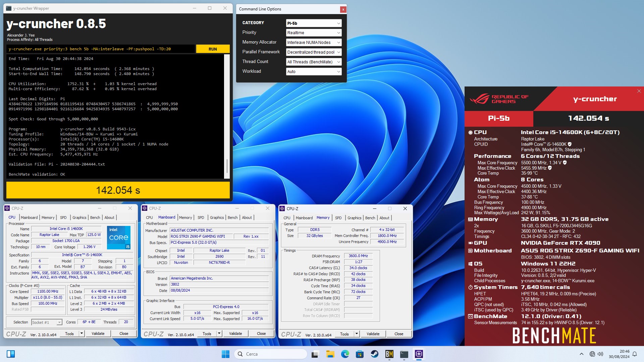Click the Intel Core i5 logo in CPU-Z
Viewport: 644px width, 362px height.
point(119,237)
